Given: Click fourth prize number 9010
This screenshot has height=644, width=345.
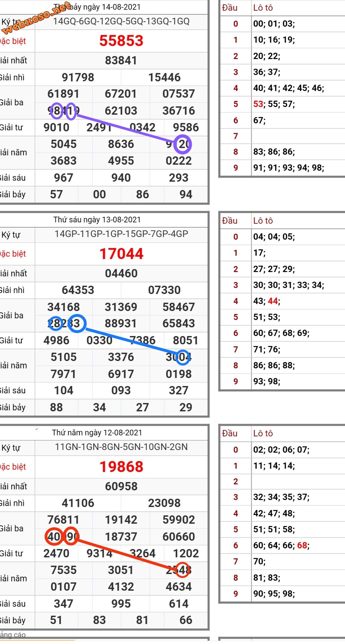Looking at the screenshot, I should [x=56, y=127].
